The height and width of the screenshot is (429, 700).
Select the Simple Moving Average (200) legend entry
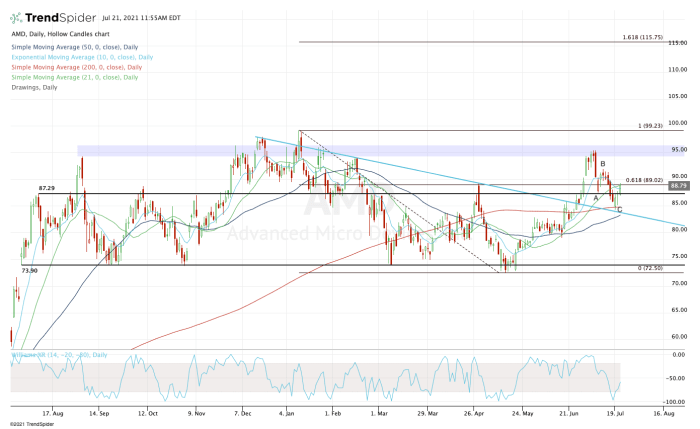coord(76,67)
